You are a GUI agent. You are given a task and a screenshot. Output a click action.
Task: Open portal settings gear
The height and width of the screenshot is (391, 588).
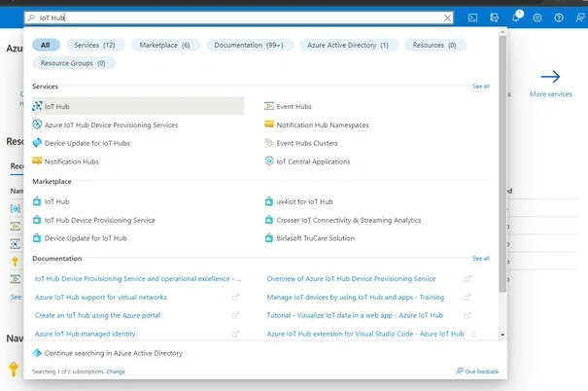coord(537,18)
